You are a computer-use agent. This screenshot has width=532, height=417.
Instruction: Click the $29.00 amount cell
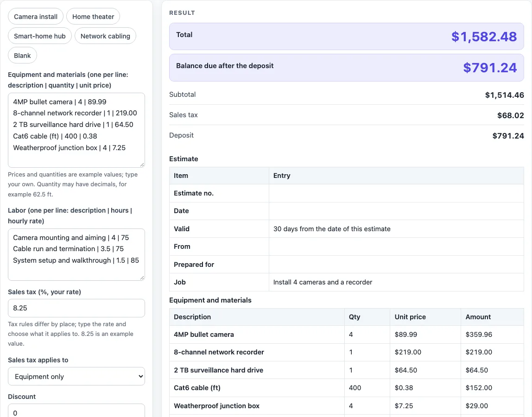click(x=477, y=406)
